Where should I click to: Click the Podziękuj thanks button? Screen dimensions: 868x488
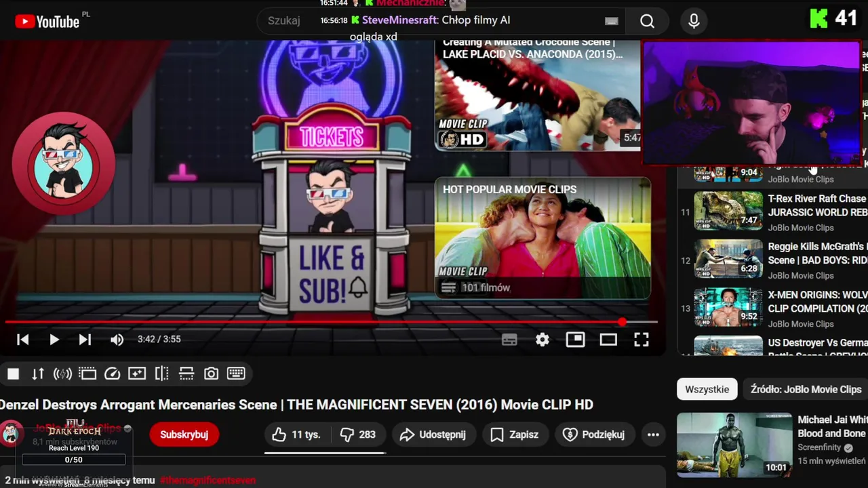coord(593,434)
